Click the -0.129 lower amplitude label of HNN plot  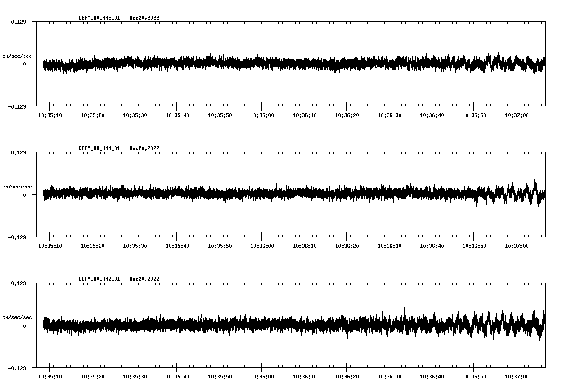click(x=17, y=237)
